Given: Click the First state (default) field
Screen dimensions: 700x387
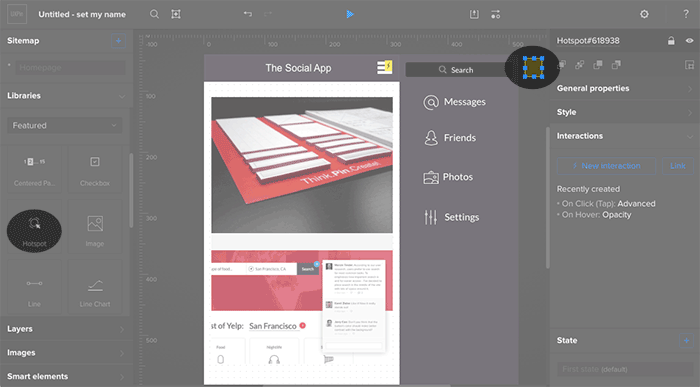Looking at the screenshot, I should point(625,369).
